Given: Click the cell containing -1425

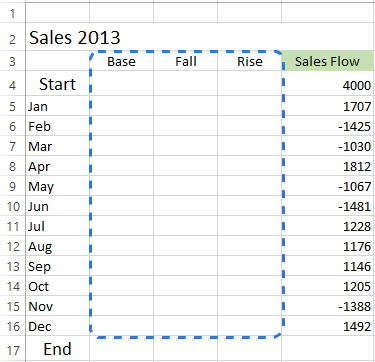Looking at the screenshot, I should tap(328, 126).
